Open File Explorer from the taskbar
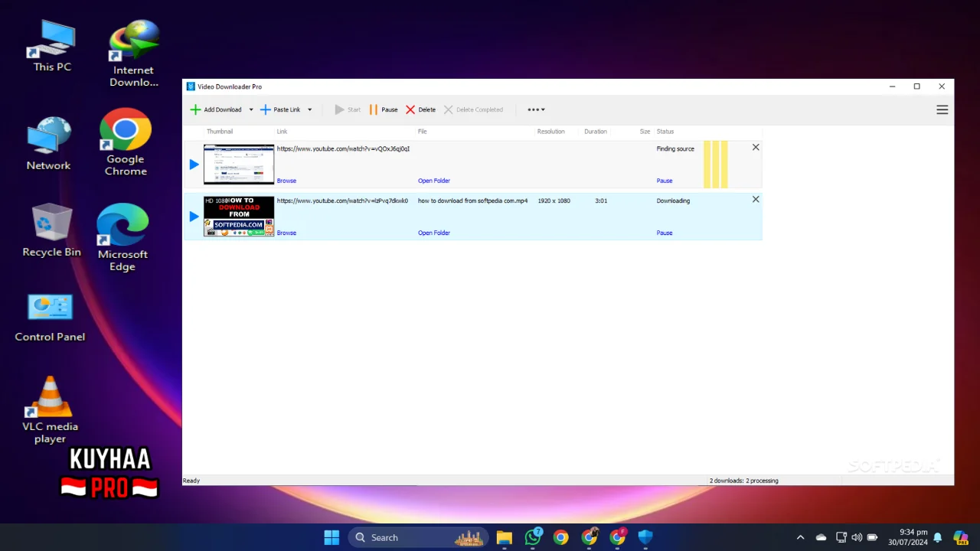 pos(504,537)
